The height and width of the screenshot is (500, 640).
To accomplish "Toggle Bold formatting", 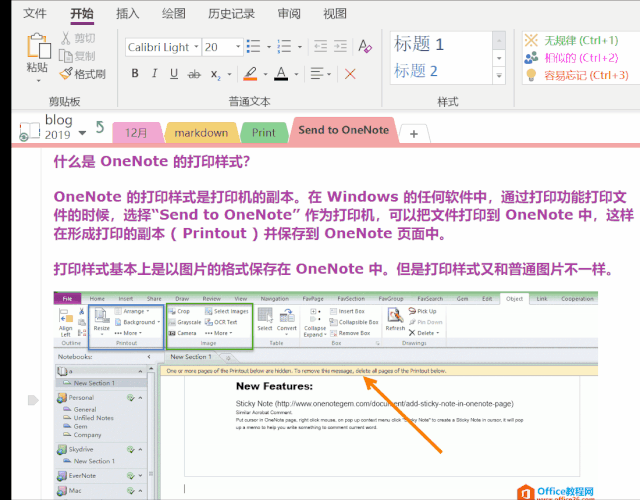I will pyautogui.click(x=135, y=73).
